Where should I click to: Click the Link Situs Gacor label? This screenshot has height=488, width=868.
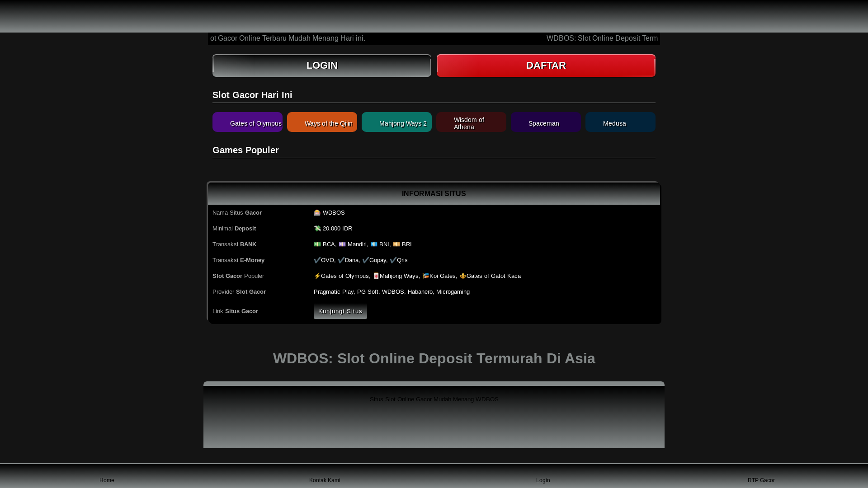(235, 311)
